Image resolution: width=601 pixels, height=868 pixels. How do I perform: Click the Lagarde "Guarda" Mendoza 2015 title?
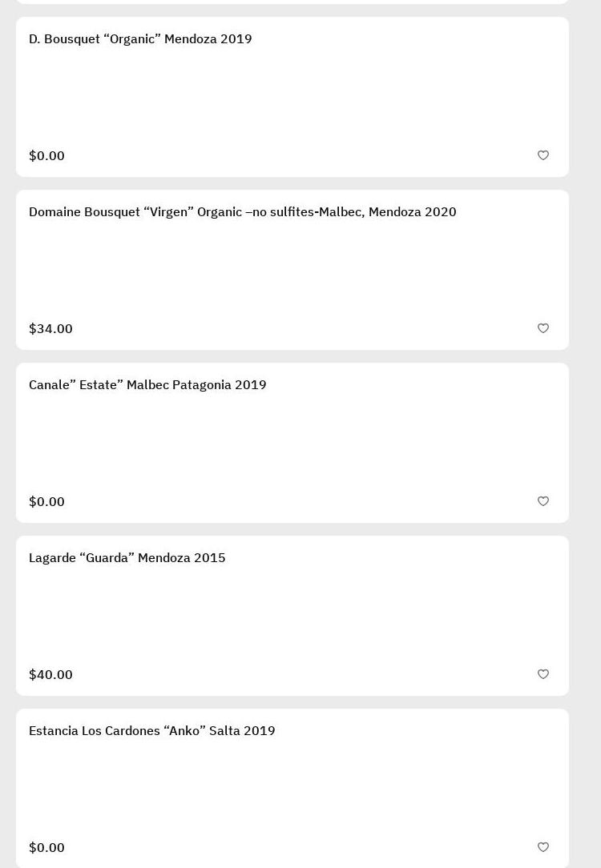[x=127, y=558]
